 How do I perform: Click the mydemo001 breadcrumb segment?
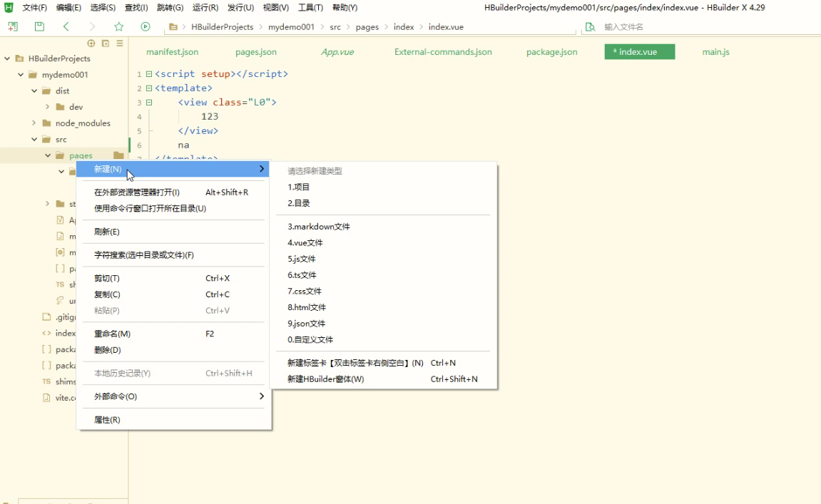click(291, 26)
